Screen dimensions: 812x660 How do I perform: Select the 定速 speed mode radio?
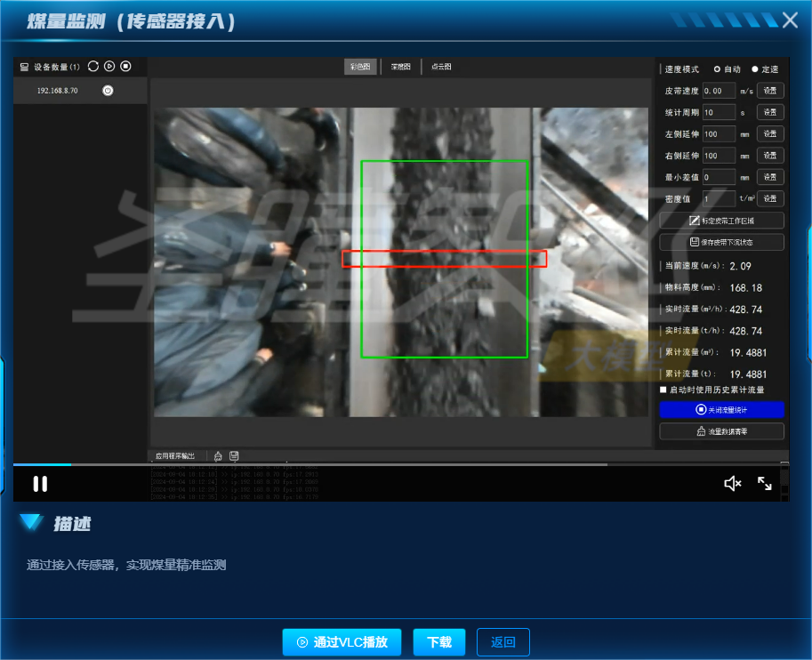tap(755, 69)
